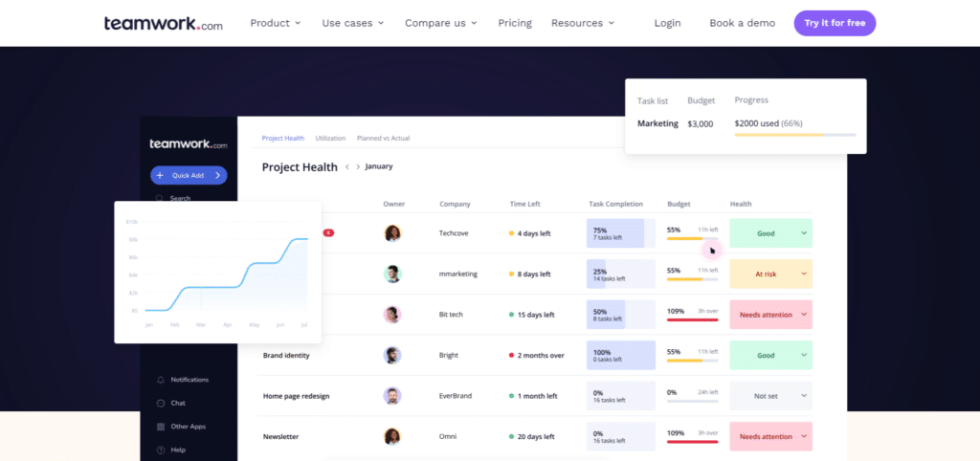Open the Not set health dropdown
This screenshot has width=980, height=461.
pos(771,396)
